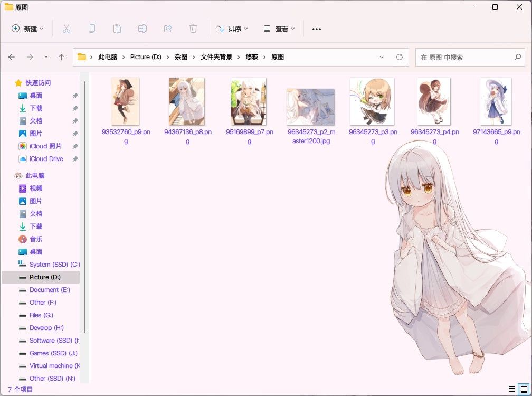Switch to details view in status bar
Viewport: 532px width, 396px height.
point(511,389)
